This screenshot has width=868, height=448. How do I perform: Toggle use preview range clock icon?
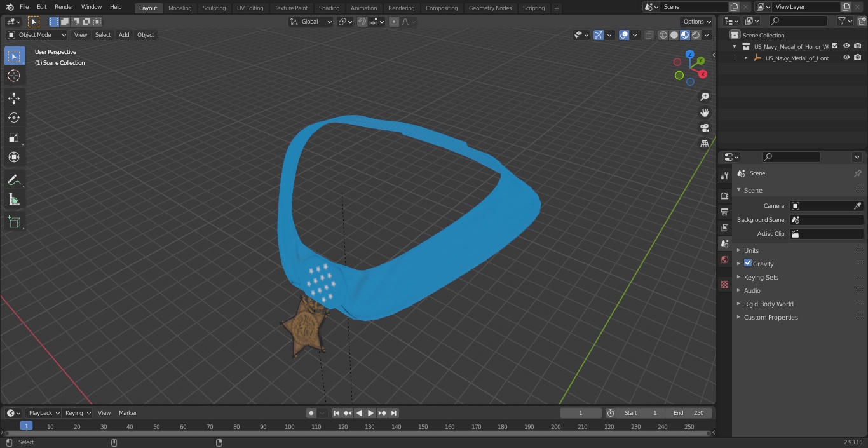click(611, 413)
